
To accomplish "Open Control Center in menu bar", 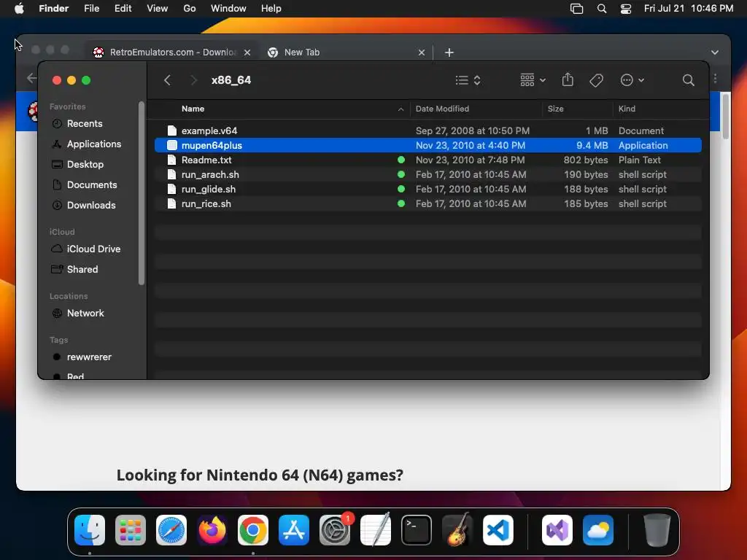I will [625, 9].
